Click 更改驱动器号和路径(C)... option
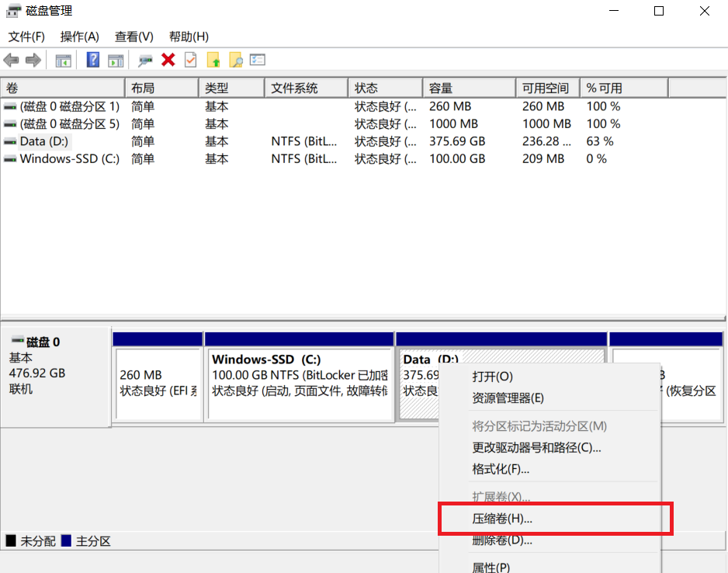728x573 pixels. (536, 447)
